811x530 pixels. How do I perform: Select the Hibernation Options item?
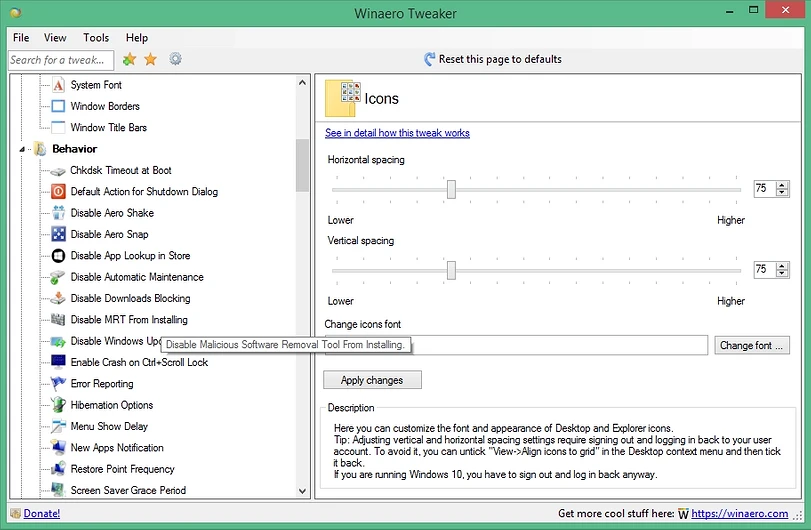coord(111,405)
